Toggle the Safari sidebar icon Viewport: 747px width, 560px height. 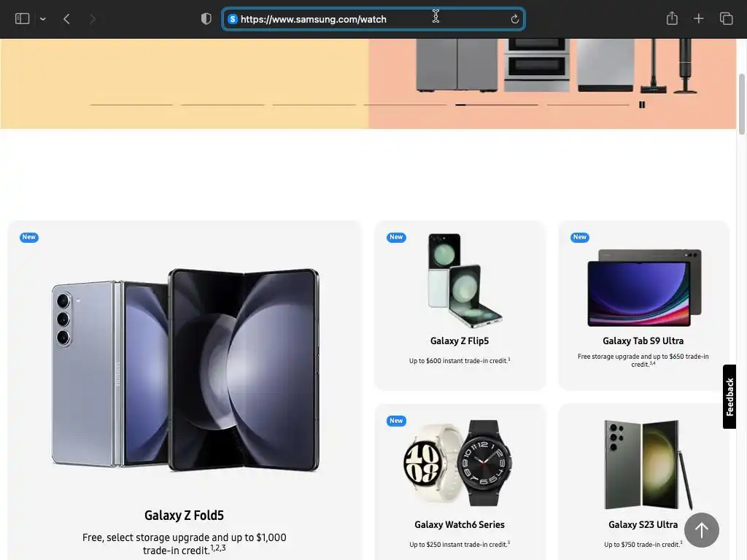pyautogui.click(x=22, y=19)
